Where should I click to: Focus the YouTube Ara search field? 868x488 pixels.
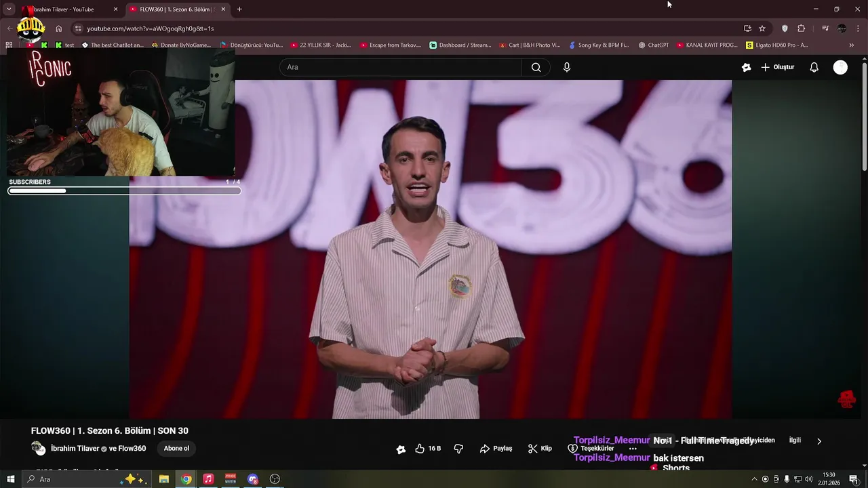(x=401, y=67)
